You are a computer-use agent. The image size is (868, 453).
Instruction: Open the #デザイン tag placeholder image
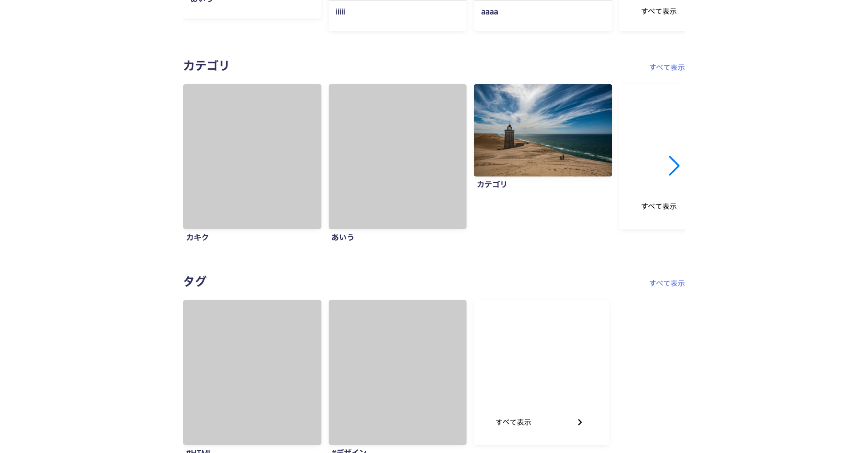click(397, 372)
